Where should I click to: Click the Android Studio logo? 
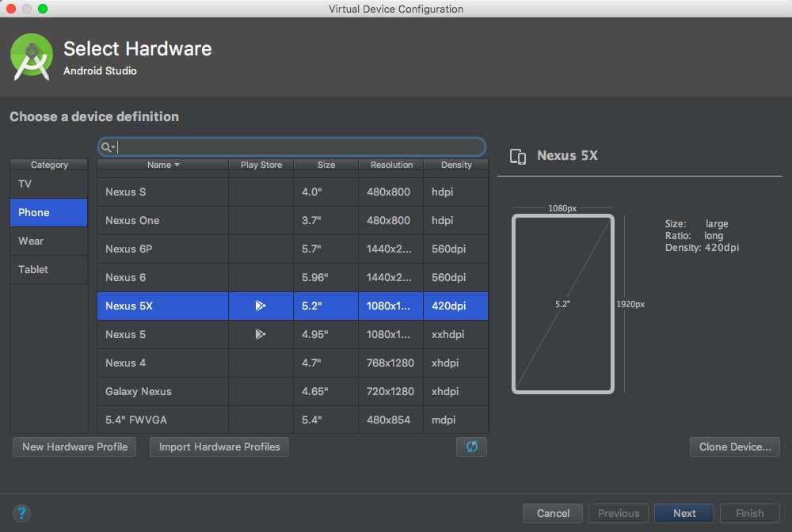tap(32, 57)
